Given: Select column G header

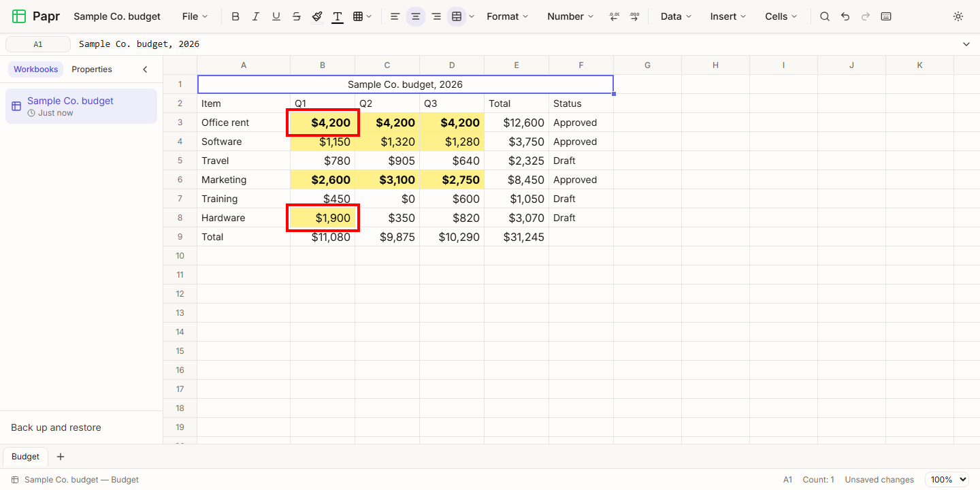Looking at the screenshot, I should tap(647, 65).
